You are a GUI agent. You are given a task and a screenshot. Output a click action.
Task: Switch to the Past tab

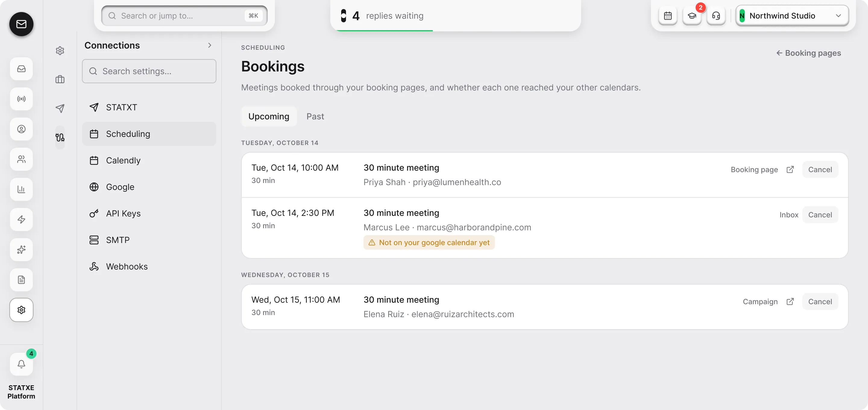pyautogui.click(x=315, y=116)
